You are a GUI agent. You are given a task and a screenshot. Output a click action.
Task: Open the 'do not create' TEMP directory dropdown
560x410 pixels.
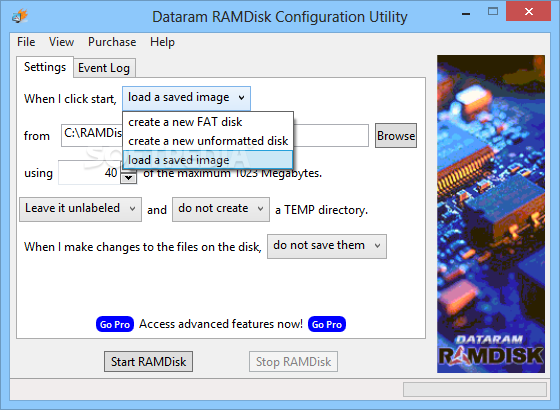[221, 209]
